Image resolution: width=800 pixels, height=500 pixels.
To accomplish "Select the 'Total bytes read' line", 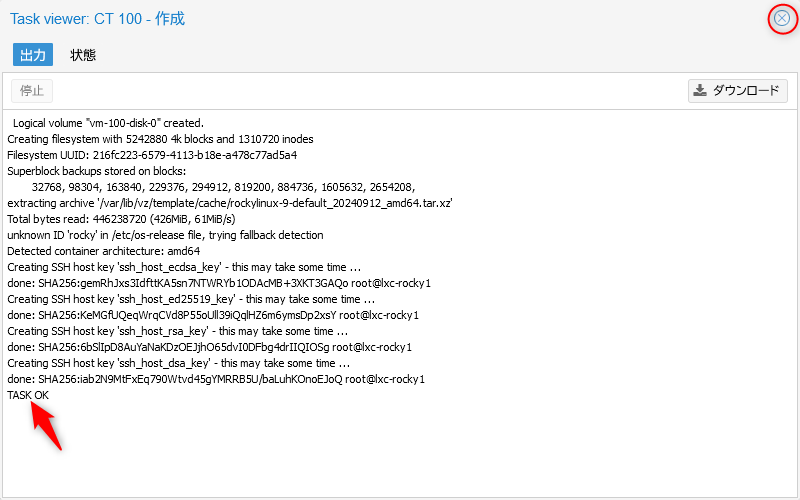I will (121, 219).
